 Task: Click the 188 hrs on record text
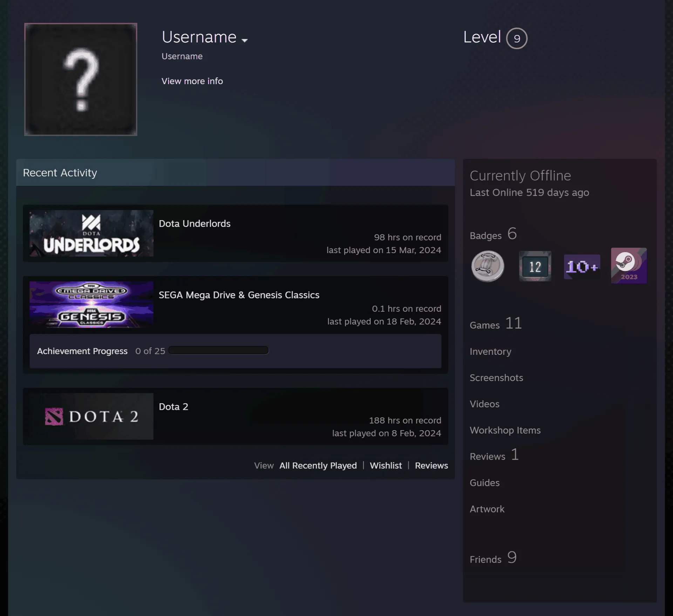pos(405,420)
